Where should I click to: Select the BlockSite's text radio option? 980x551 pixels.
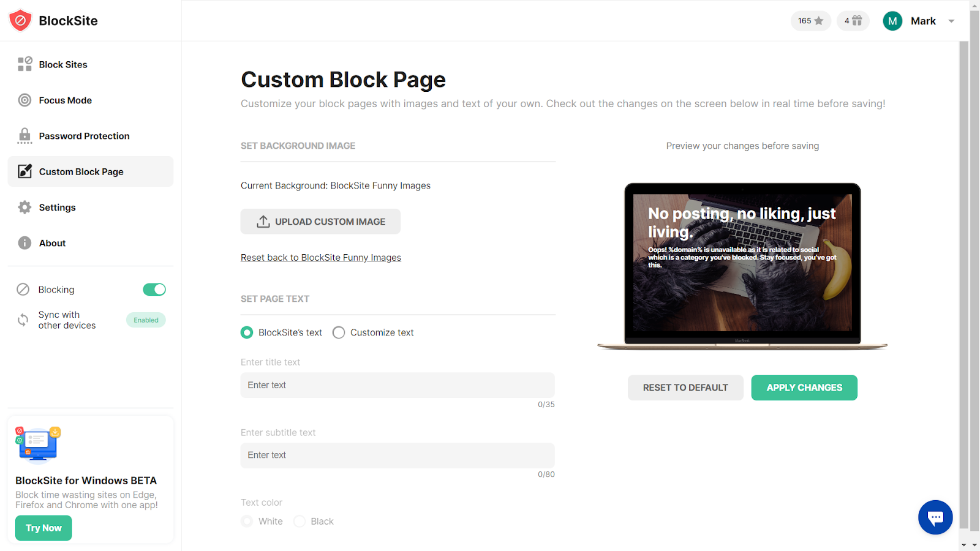[247, 332]
